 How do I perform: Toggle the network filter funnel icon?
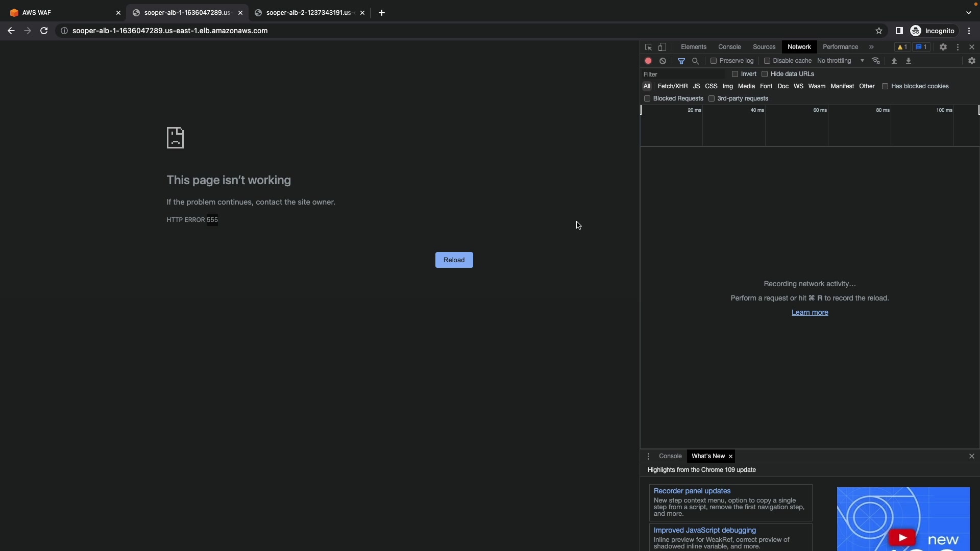(681, 61)
